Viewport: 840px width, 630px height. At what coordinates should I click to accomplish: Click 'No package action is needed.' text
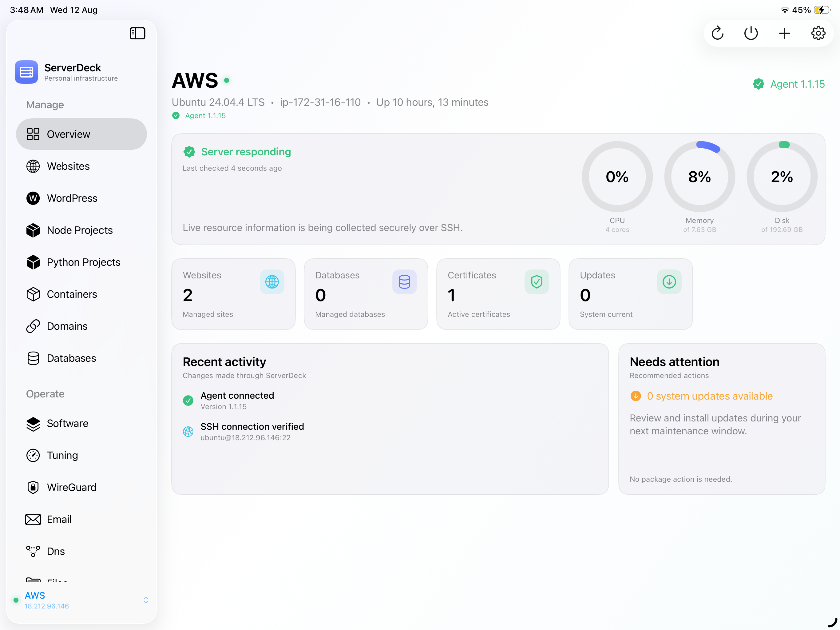(x=680, y=479)
